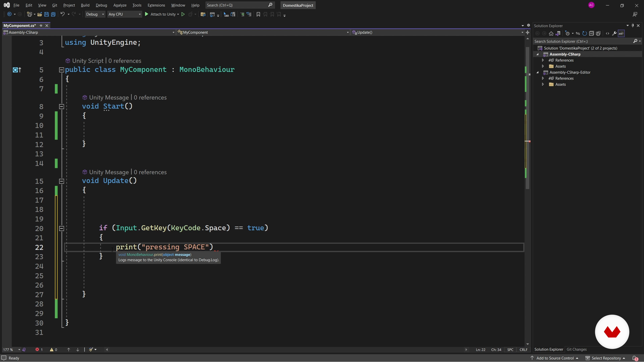Toggle the Preview Selected Items button
The image size is (644, 362).
621,34
